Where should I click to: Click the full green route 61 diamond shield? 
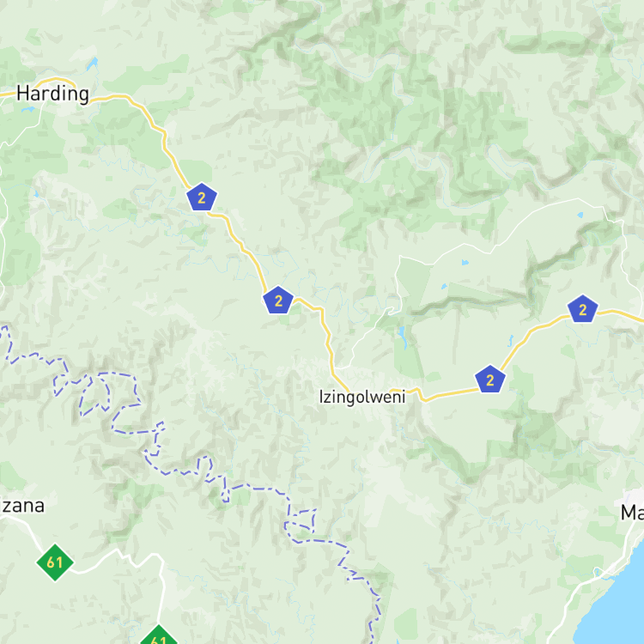(55, 562)
